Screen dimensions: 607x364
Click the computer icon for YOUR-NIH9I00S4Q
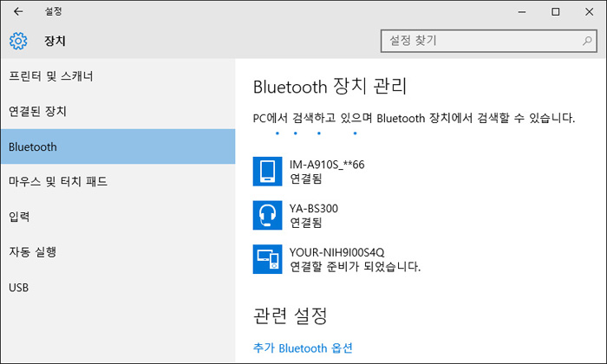267,259
